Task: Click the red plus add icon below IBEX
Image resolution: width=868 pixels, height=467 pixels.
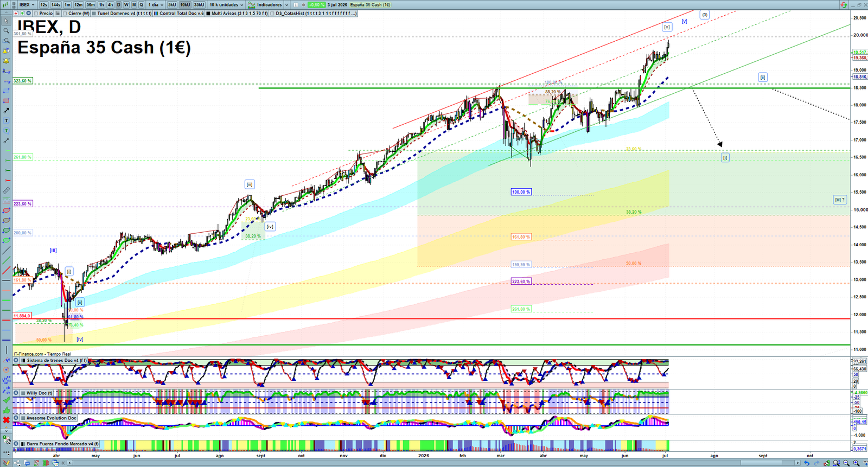Action: [16, 13]
